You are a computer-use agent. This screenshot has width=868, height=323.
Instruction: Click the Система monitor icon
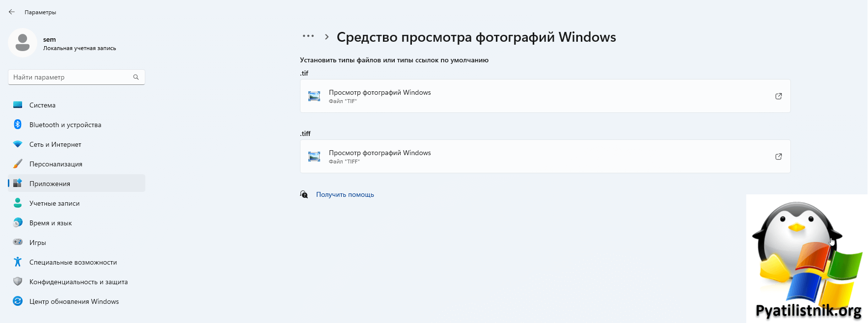(x=18, y=105)
